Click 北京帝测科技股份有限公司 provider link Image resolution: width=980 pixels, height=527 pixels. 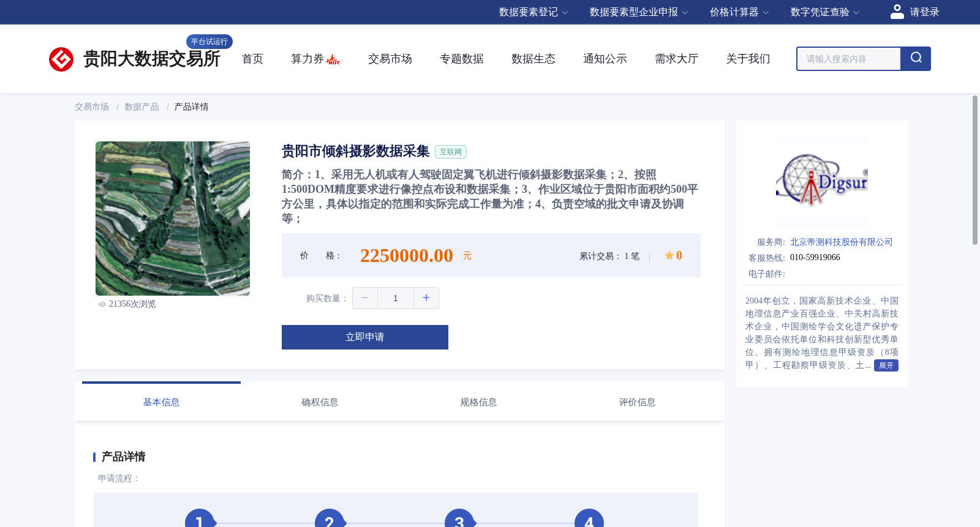tap(842, 242)
